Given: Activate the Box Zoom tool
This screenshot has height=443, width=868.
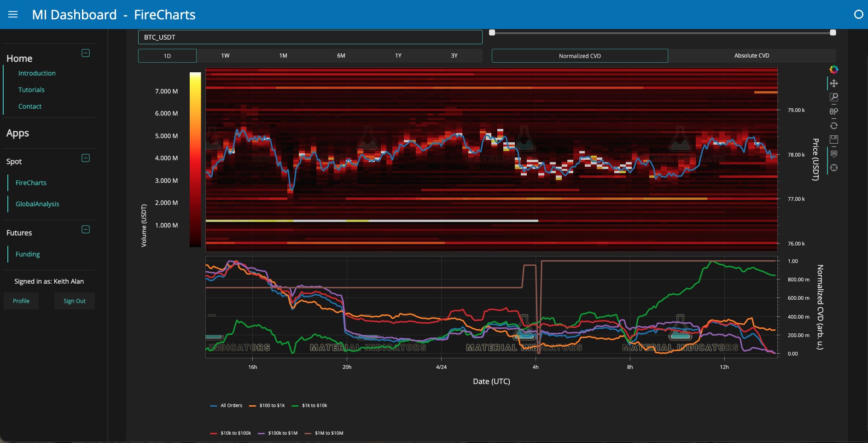Looking at the screenshot, I should coord(833,97).
